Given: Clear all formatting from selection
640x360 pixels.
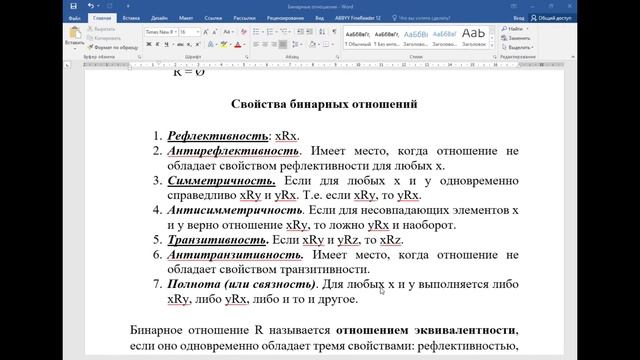Looking at the screenshot, I should click(244, 32).
